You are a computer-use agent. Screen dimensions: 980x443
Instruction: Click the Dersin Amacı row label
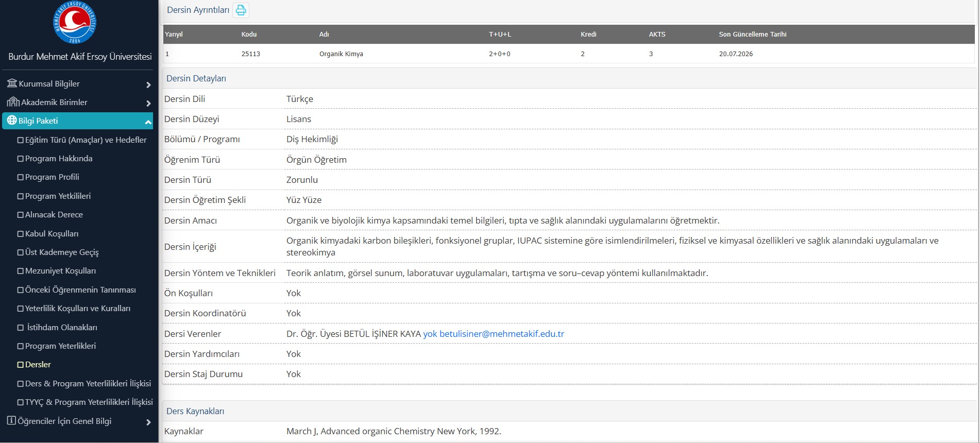click(x=191, y=220)
